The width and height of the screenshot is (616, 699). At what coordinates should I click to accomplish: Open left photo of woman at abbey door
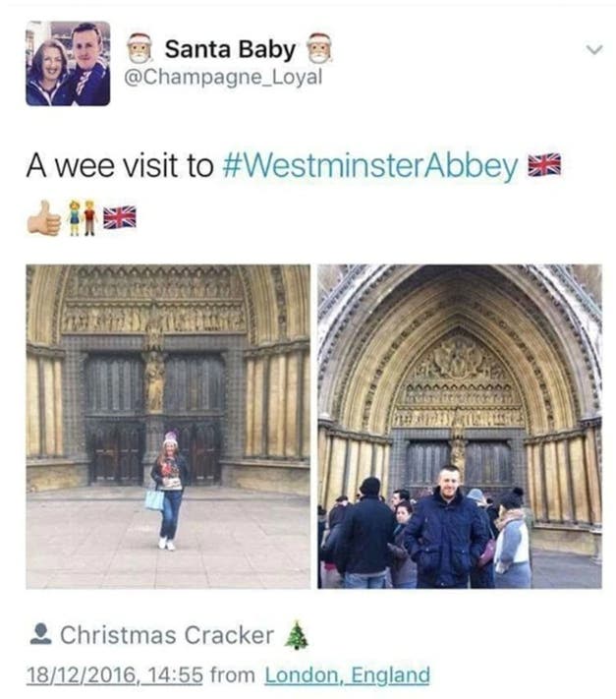pyautogui.click(x=168, y=427)
